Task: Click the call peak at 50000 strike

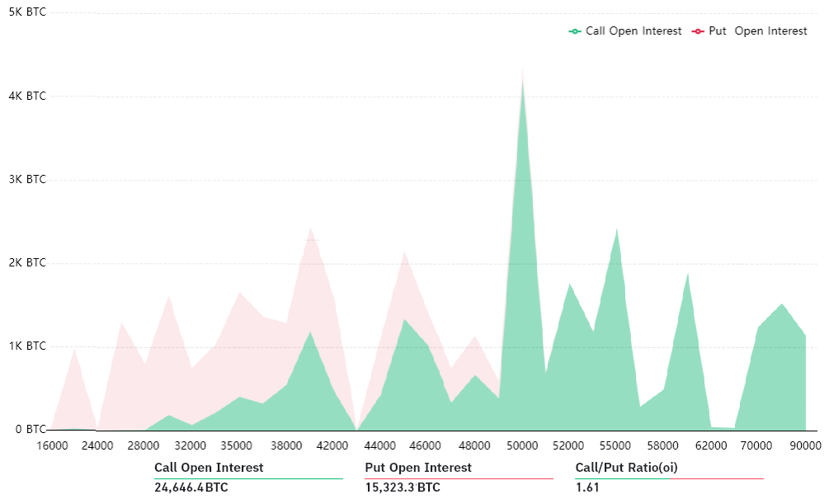Action: (x=522, y=92)
